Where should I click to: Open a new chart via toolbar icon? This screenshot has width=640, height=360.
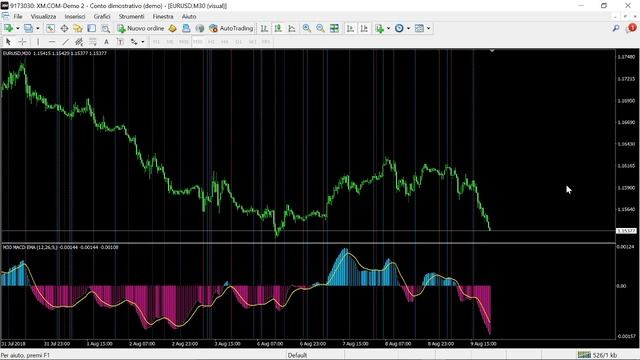point(8,28)
